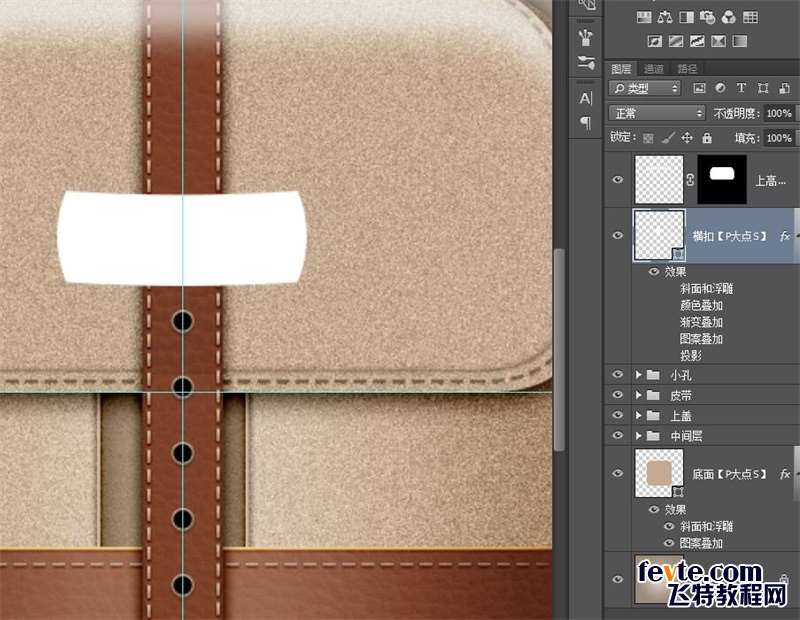Filter layers by type (T) icon

(x=741, y=88)
